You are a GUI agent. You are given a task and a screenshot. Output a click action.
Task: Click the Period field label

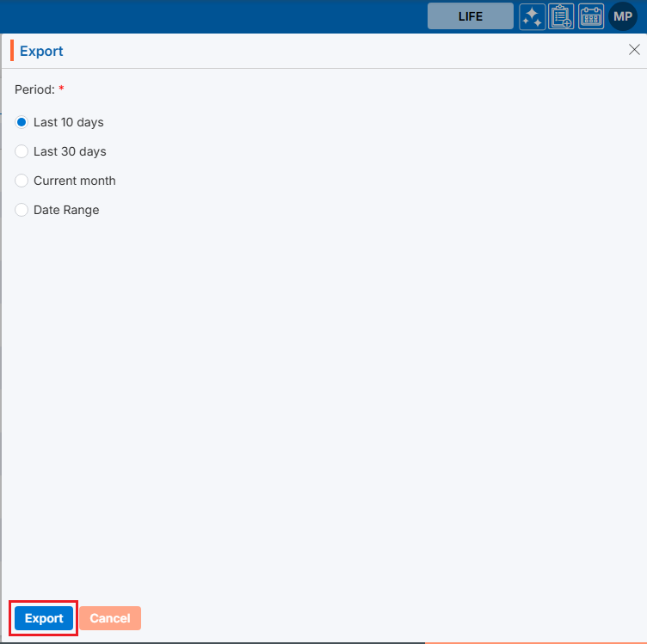34,89
